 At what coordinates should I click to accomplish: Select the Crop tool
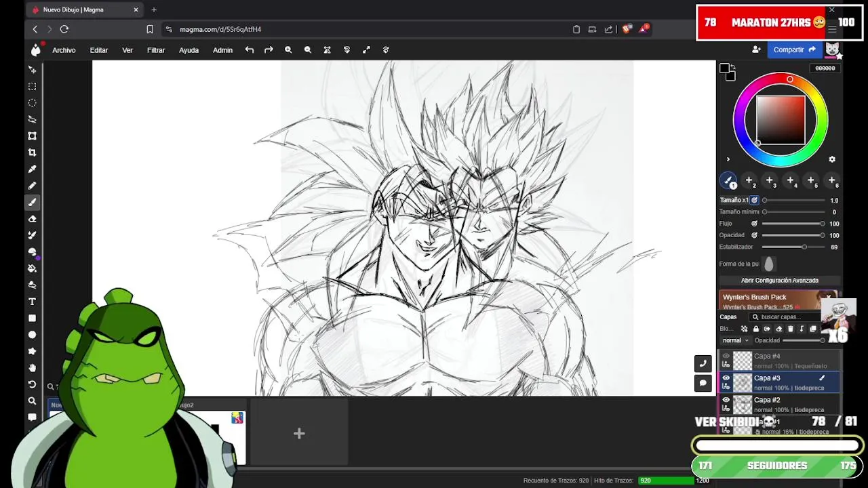(x=32, y=152)
